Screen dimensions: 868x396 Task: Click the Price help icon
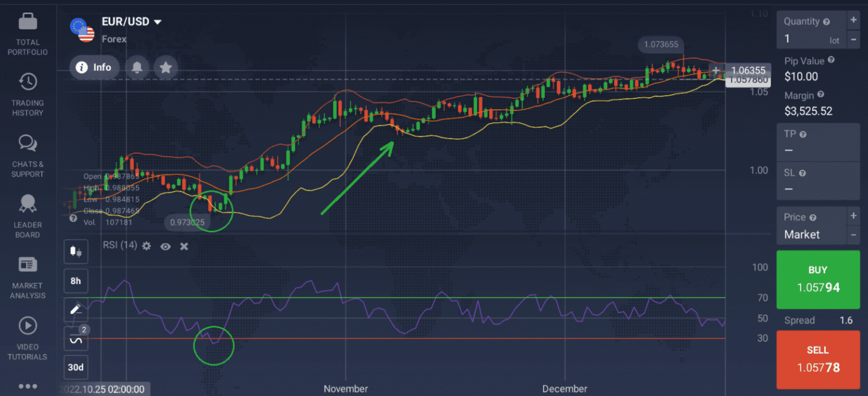[813, 218]
